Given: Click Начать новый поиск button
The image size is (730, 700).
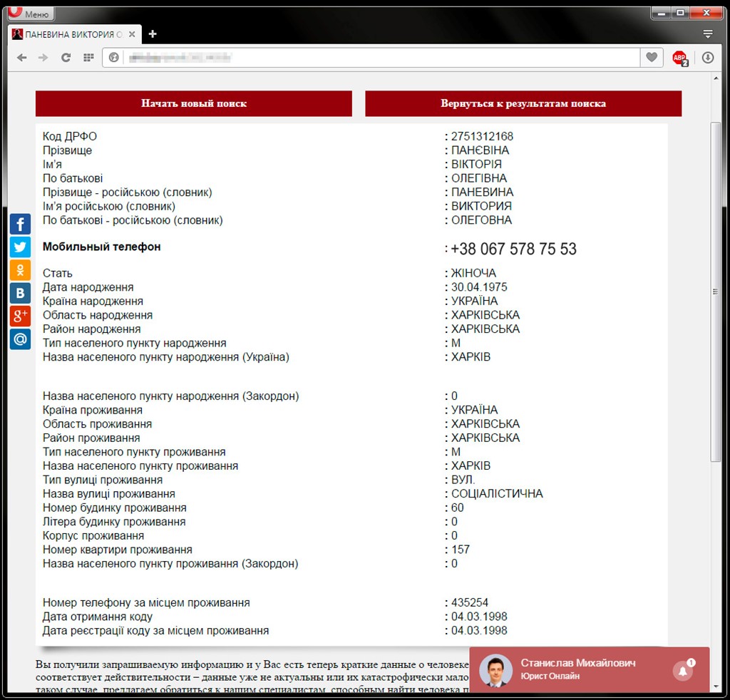Looking at the screenshot, I should [x=193, y=103].
